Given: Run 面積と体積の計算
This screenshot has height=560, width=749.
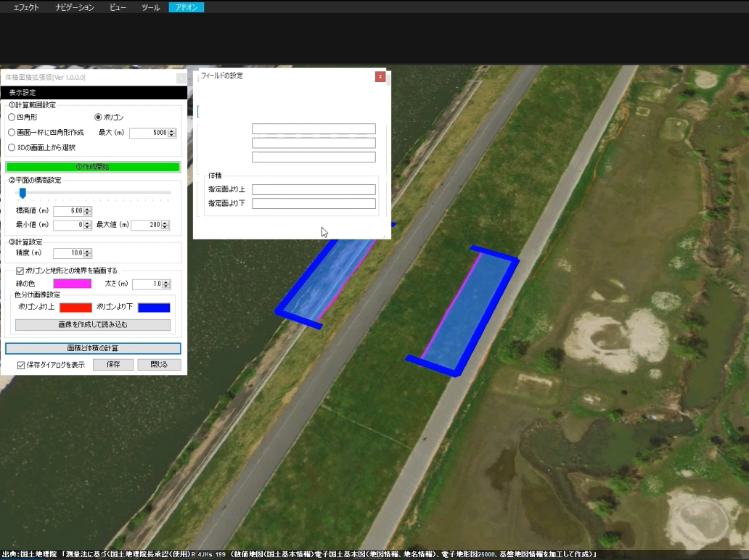Looking at the screenshot, I should 92,348.
